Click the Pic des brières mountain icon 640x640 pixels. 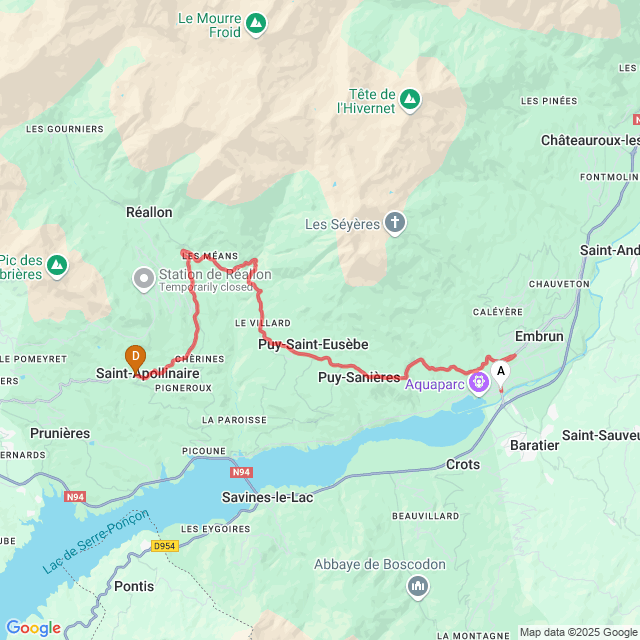[57, 266]
